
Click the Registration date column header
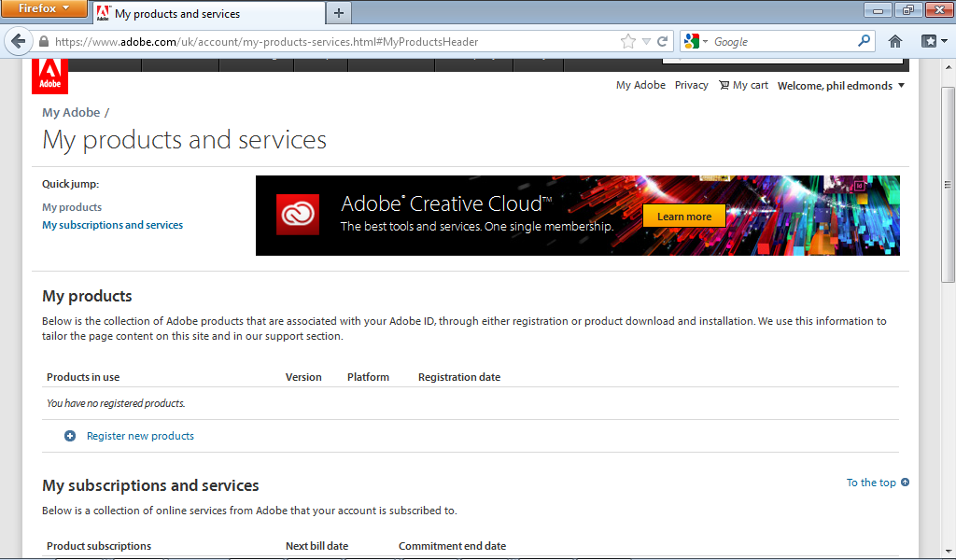point(459,377)
